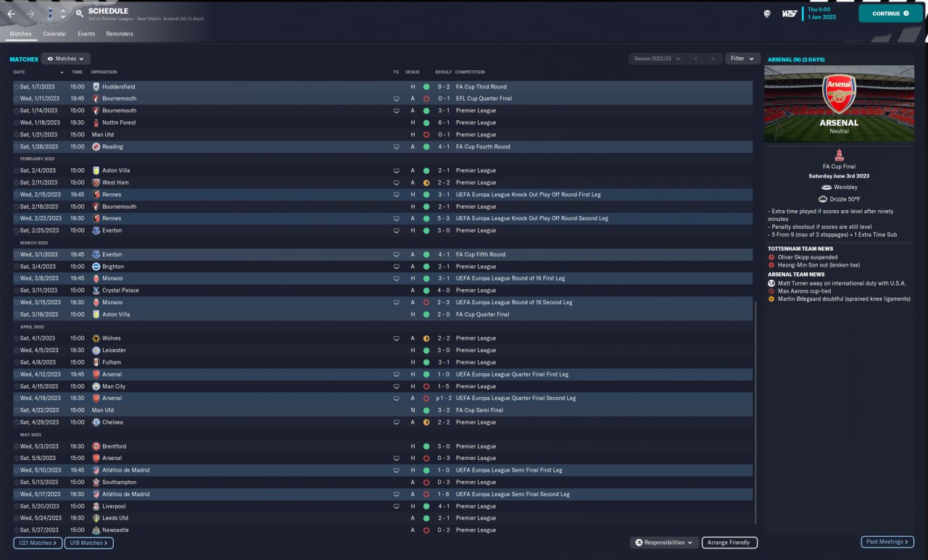Screen dimensions: 928x560
Task: Click the Man City club badge
Action: pos(96,387)
